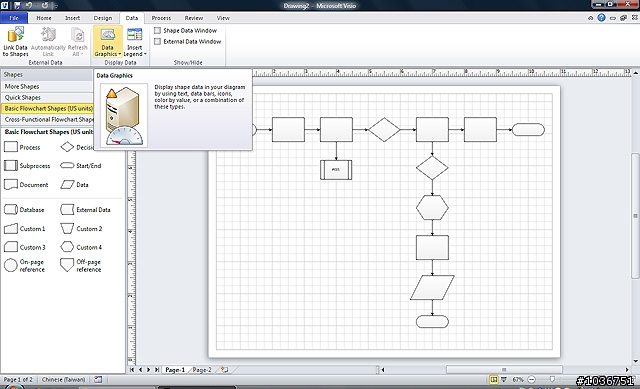Switch to the View ribbon tab

tap(223, 18)
